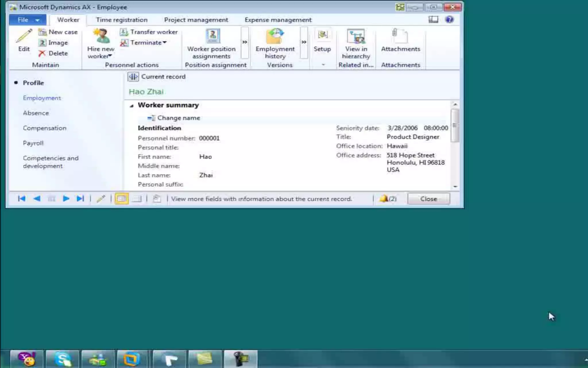This screenshot has width=588, height=368.
Task: Click the Product Designer title value
Action: (413, 137)
